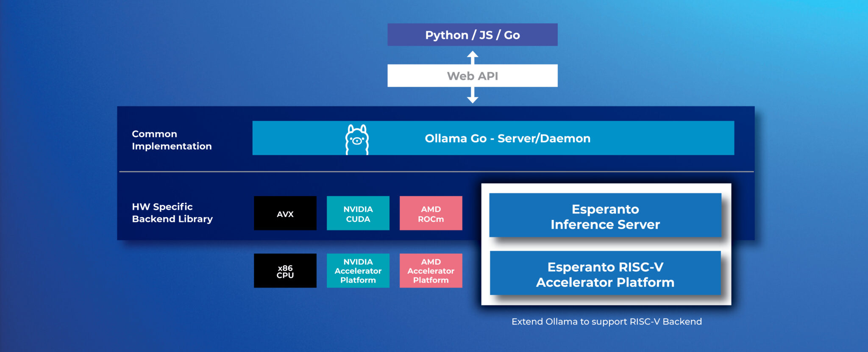This screenshot has width=868, height=352.
Task: Click the Ollama Go - Server/Daemon text
Action: (x=507, y=139)
